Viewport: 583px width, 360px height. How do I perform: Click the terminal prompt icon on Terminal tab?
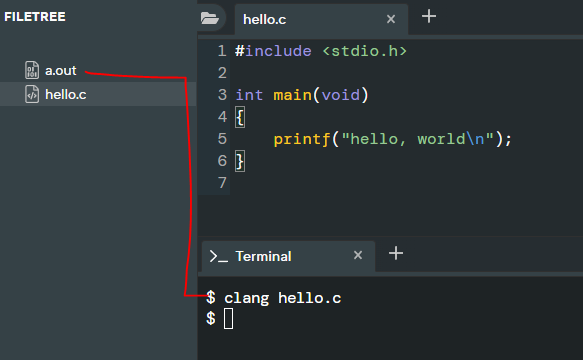(219, 256)
